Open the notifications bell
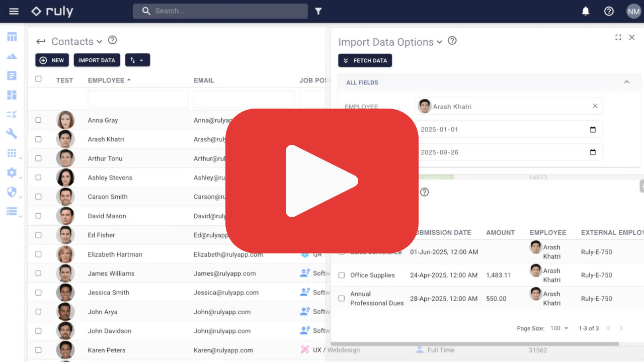This screenshot has height=362, width=644. [586, 11]
